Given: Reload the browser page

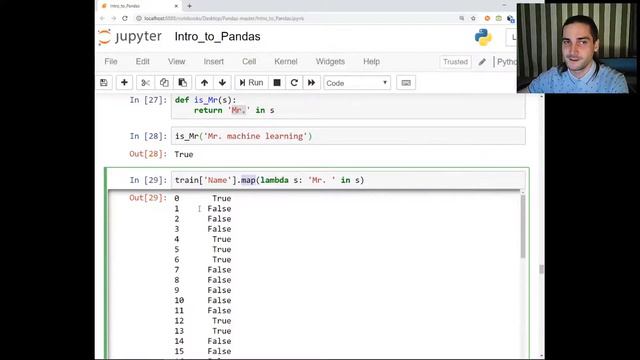Looking at the screenshot, I should [125, 18].
